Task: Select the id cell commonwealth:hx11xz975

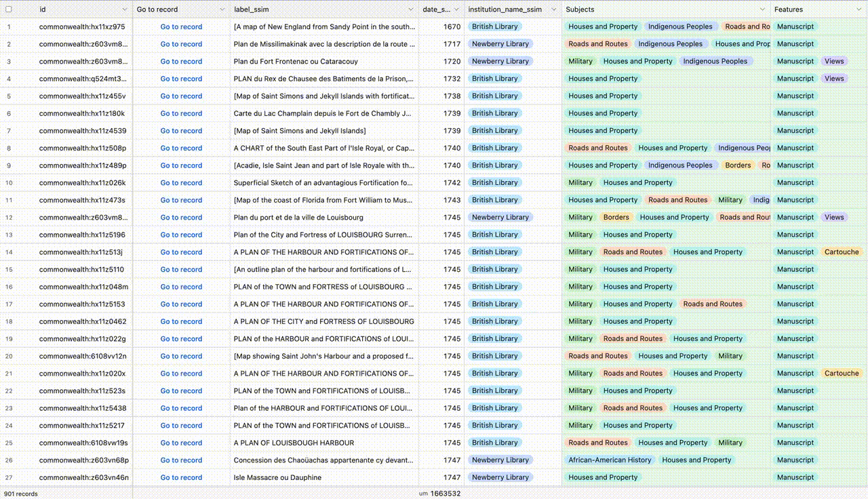Action: pos(82,26)
